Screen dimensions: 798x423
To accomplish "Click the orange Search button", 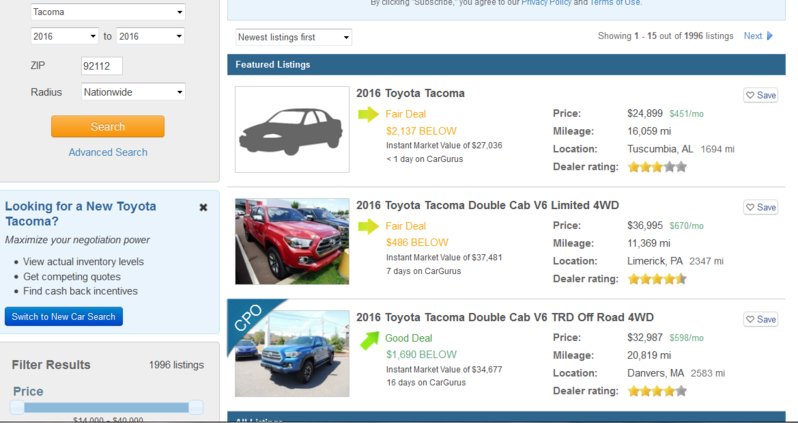I will click(107, 126).
